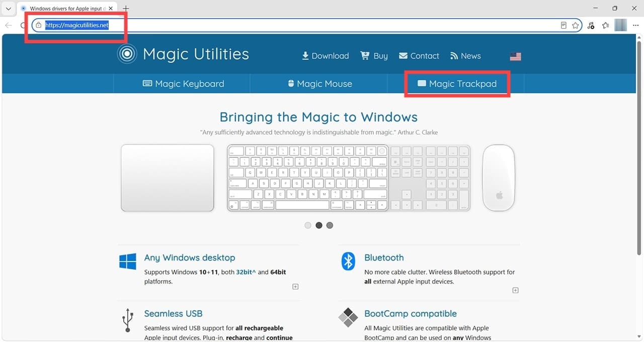Click the US flag language selector

click(515, 56)
